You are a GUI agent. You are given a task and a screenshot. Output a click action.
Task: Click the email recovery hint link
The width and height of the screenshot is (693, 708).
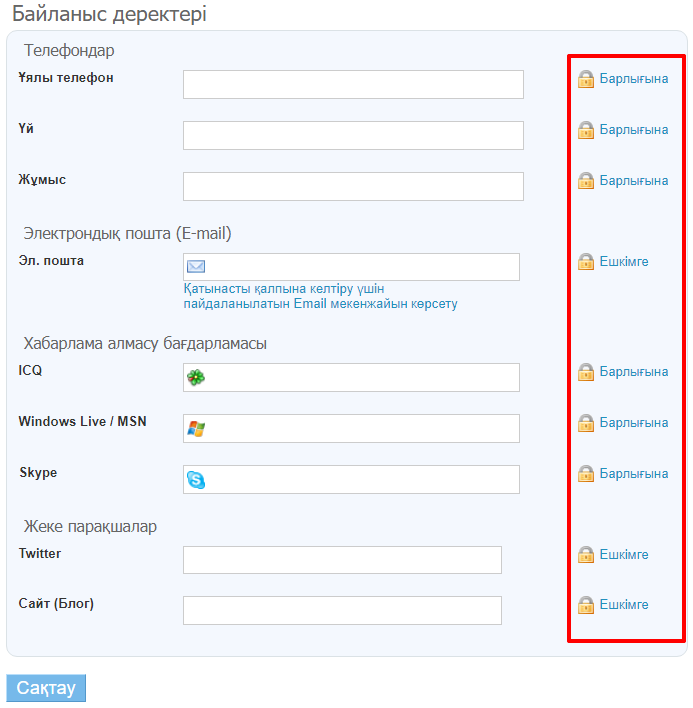[320, 296]
